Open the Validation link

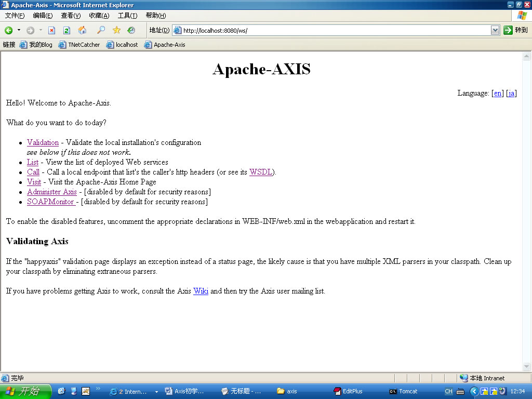point(43,142)
